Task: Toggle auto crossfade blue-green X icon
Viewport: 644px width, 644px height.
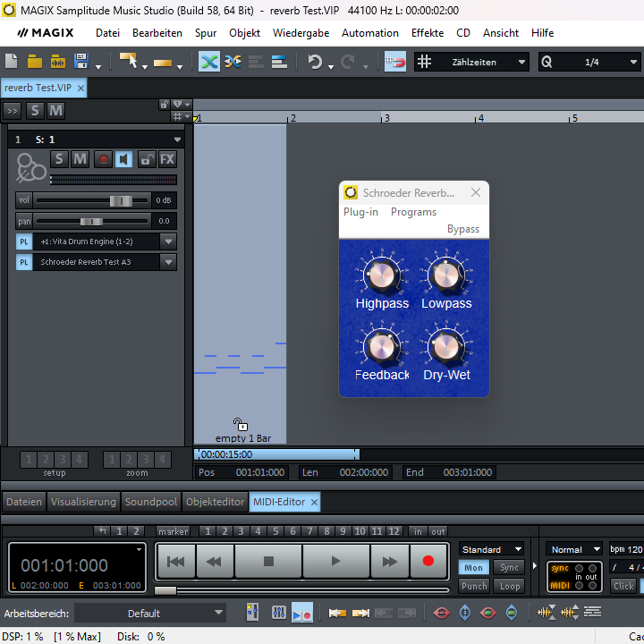Action: (x=209, y=62)
